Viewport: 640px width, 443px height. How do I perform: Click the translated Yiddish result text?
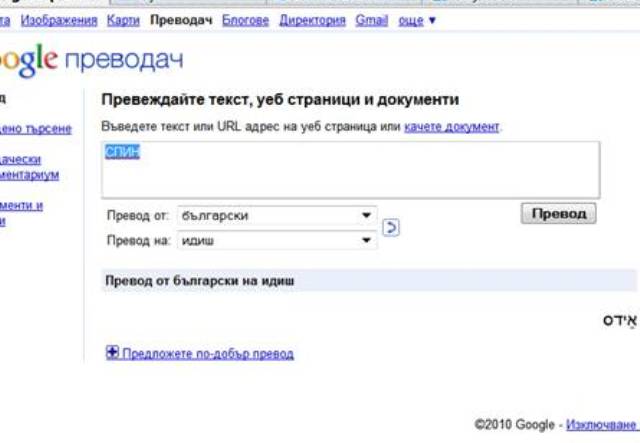coord(619,320)
